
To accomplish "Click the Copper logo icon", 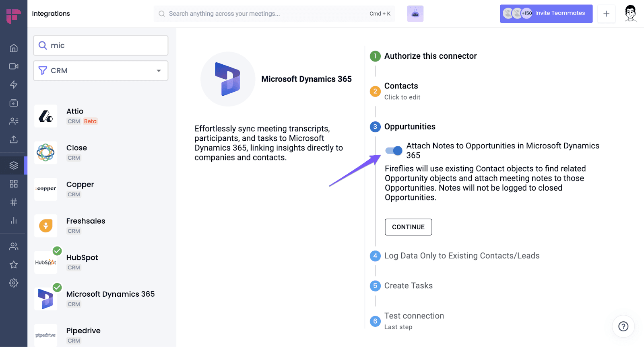I will click(46, 189).
